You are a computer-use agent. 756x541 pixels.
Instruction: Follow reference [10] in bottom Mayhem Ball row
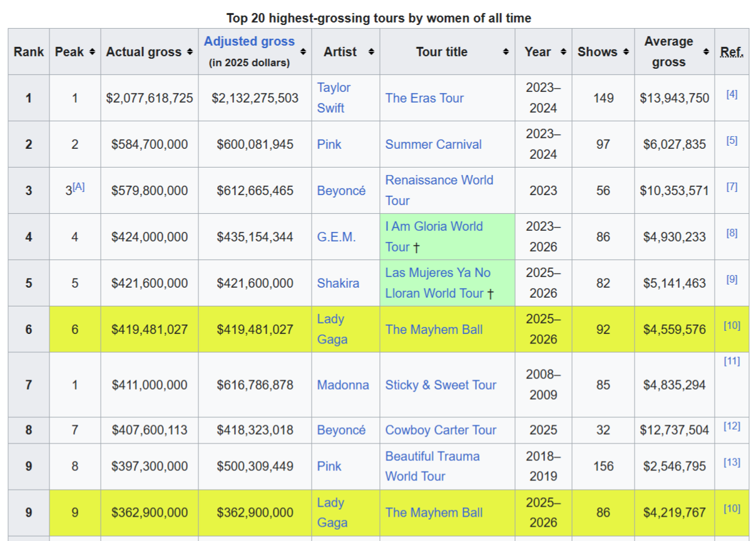pyautogui.click(x=732, y=508)
